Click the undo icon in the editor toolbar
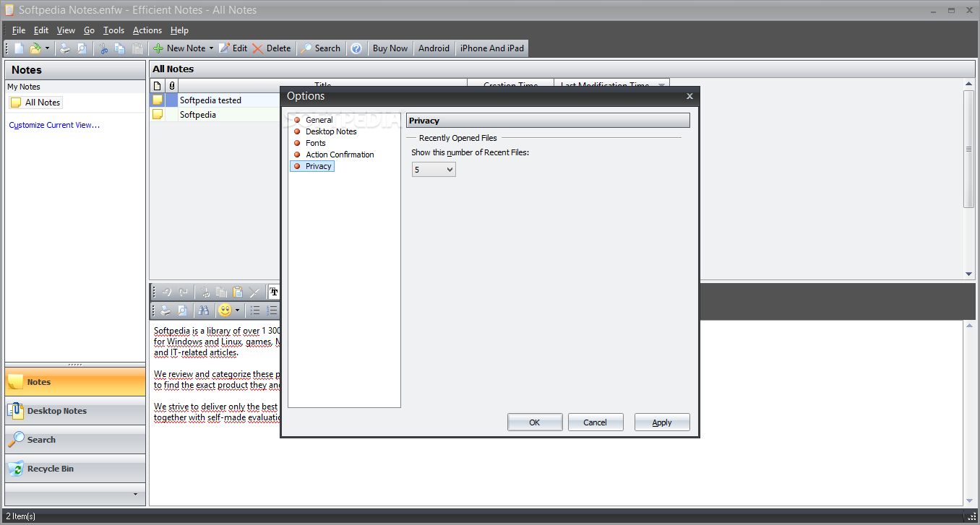 point(167,292)
